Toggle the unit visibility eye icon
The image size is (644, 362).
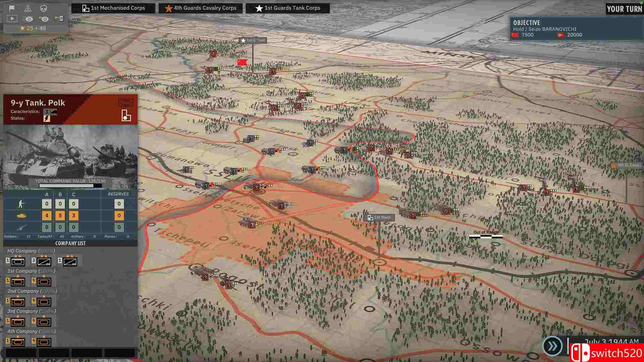coord(28,19)
